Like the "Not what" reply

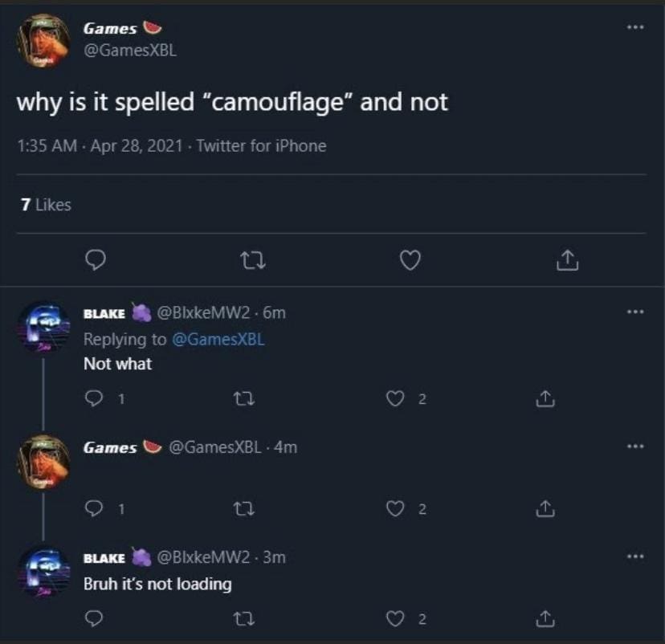(394, 398)
